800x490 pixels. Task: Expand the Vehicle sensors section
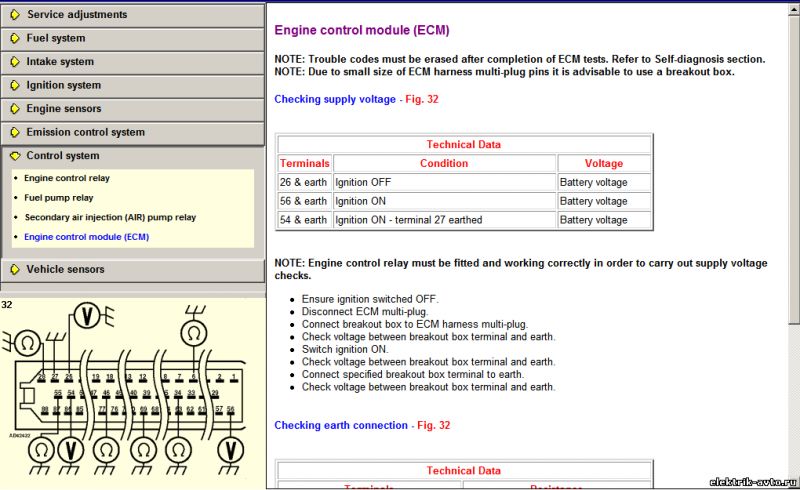tap(133, 270)
